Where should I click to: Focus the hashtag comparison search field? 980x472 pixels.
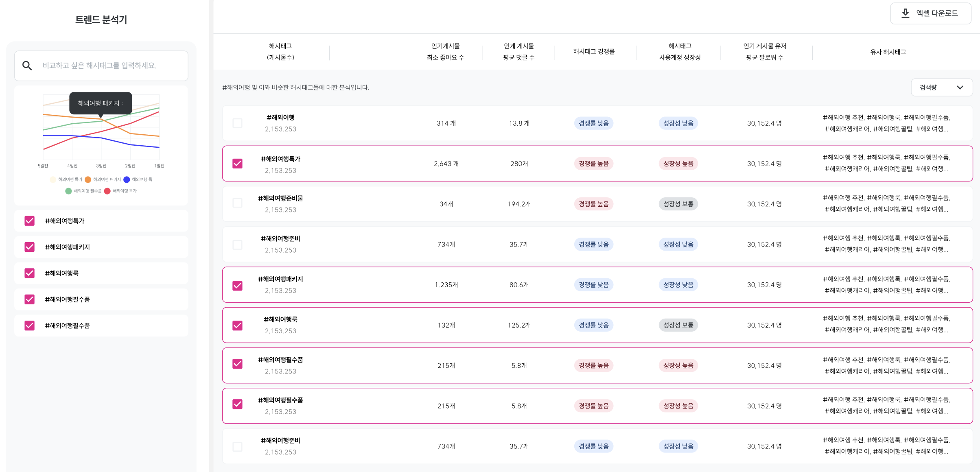pyautogui.click(x=101, y=66)
